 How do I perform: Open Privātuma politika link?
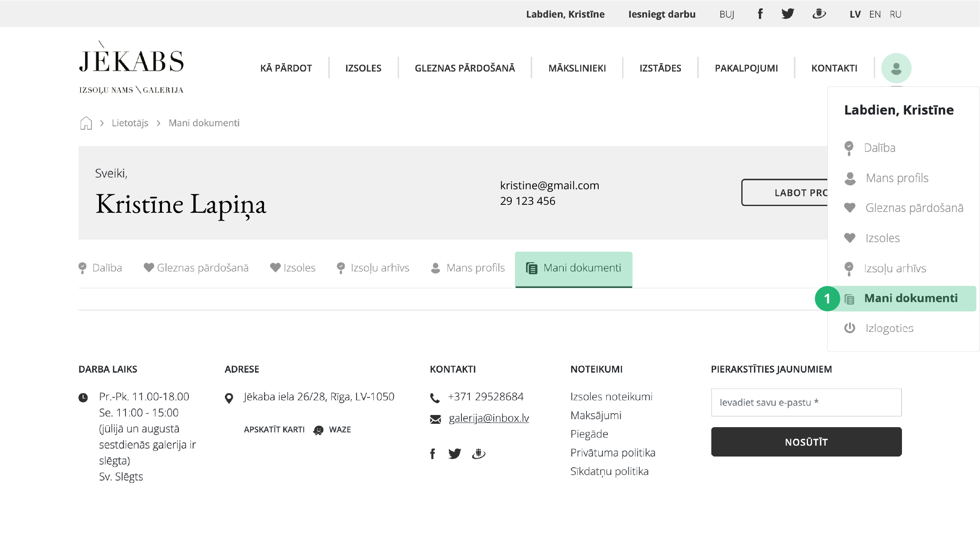[612, 453]
